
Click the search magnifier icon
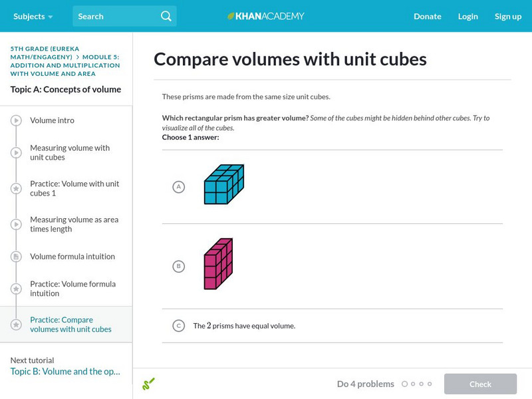[x=166, y=17]
